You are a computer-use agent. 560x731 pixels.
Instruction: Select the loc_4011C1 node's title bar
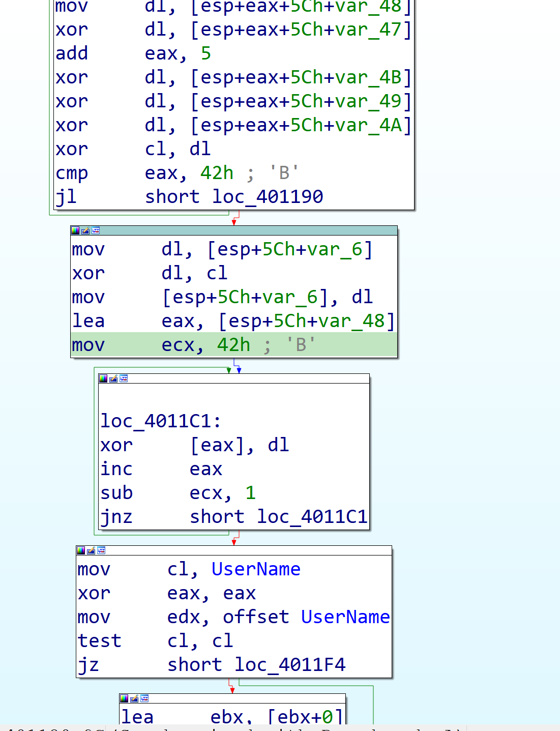point(234,378)
